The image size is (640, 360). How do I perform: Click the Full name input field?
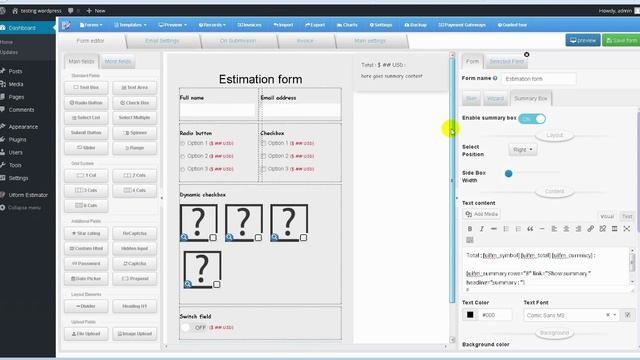[217, 110]
